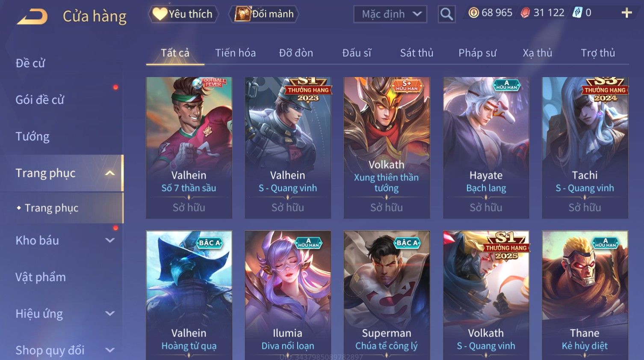Screen dimensions: 644x360
Task: Open the search magnifier icon
Action: pos(446,14)
